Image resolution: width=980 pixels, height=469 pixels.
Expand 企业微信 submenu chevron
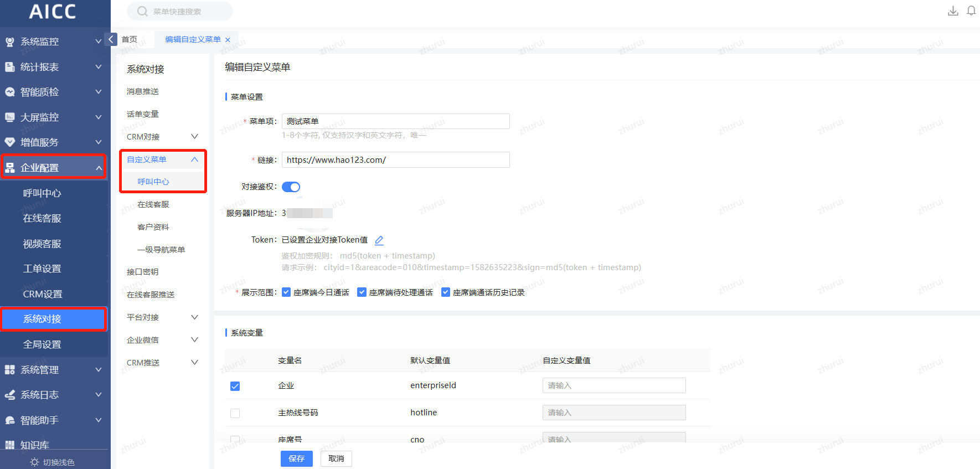pos(194,340)
